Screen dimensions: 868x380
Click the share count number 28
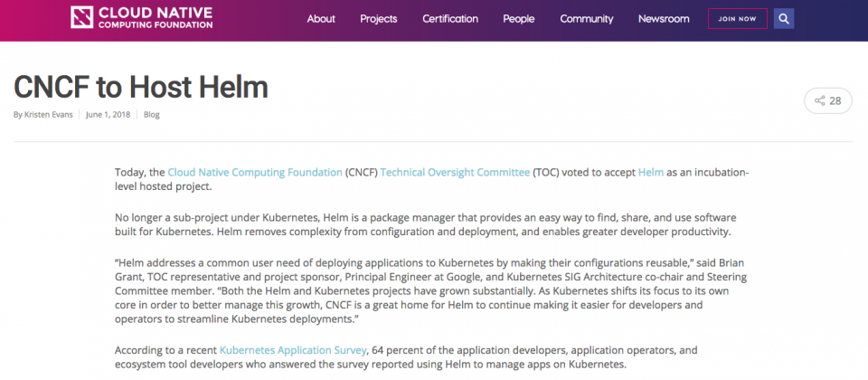835,100
